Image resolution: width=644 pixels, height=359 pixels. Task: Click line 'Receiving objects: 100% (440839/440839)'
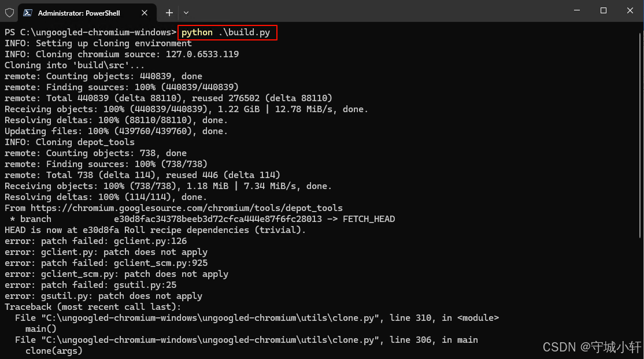pyautogui.click(x=187, y=109)
